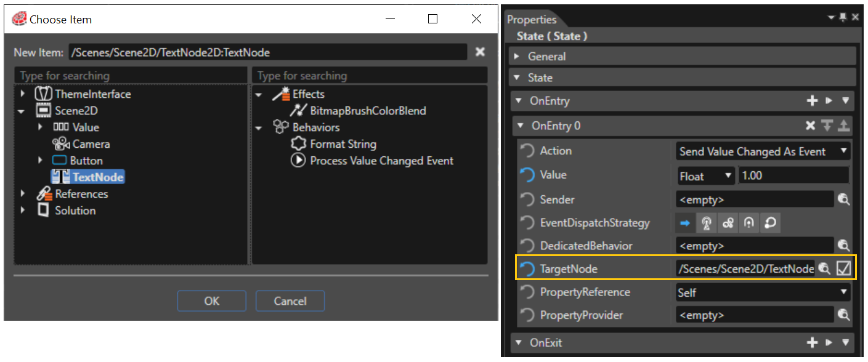The height and width of the screenshot is (362, 868).
Task: Click the Effects wand icon
Action: pos(281,94)
